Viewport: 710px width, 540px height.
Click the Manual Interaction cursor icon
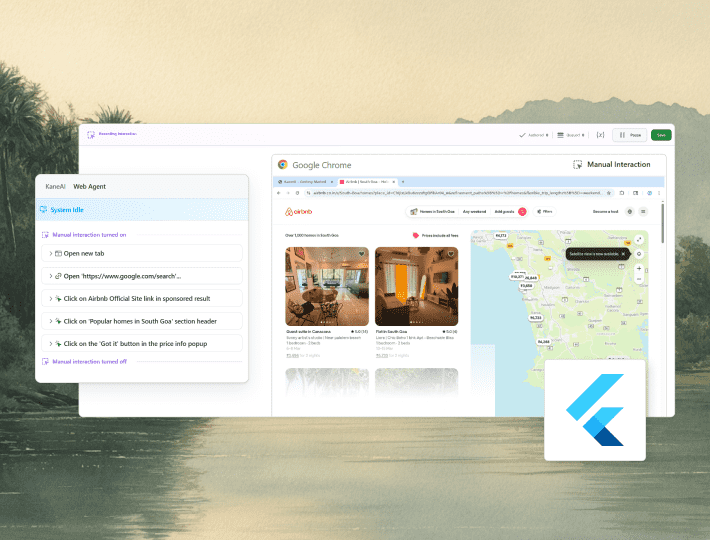pos(577,165)
